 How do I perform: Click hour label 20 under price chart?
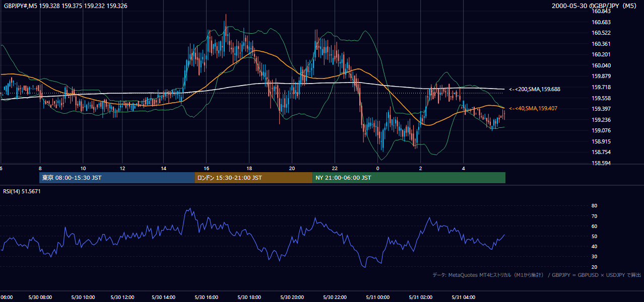pos(292,168)
